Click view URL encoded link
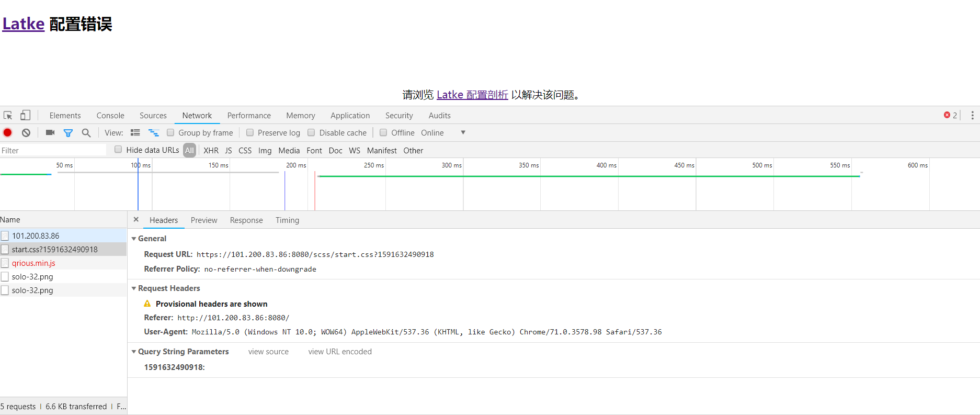The height and width of the screenshot is (415, 980). coord(340,352)
